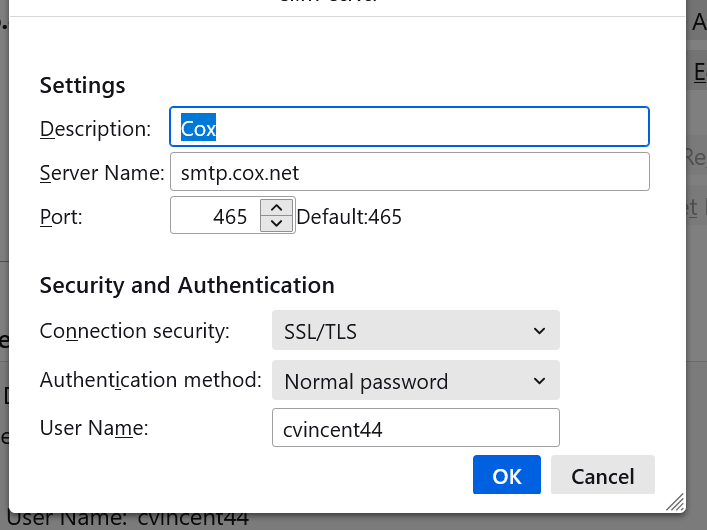The width and height of the screenshot is (707, 530).
Task: Click the Description label
Action: click(x=95, y=129)
